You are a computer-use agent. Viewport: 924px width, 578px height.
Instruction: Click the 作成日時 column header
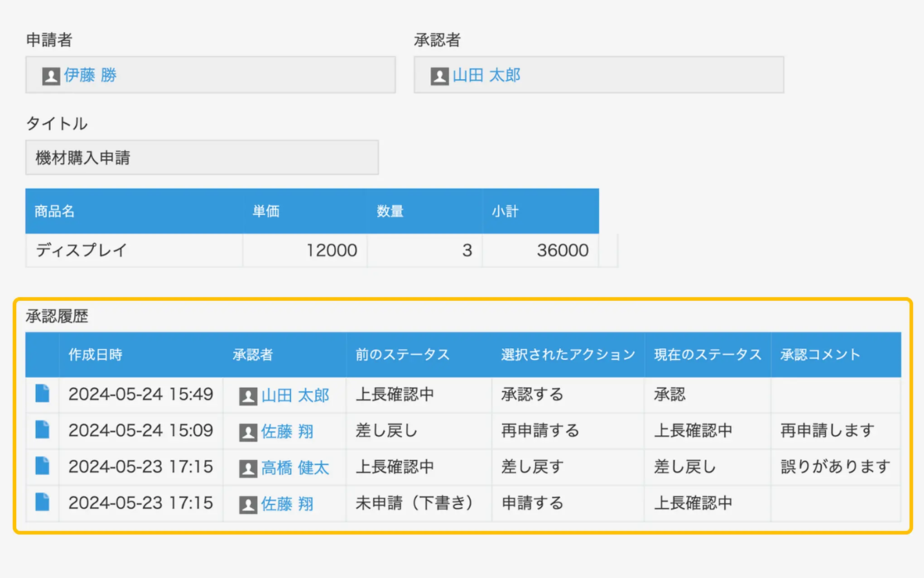[96, 354]
